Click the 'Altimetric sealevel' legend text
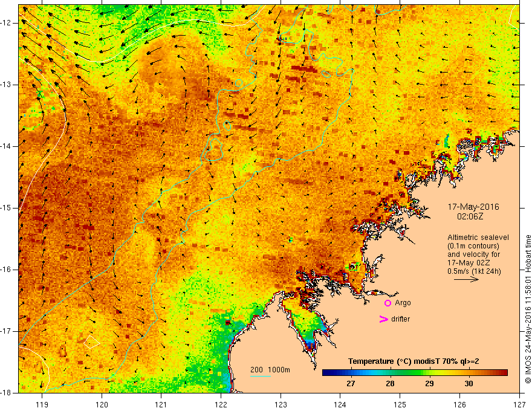This screenshot has height=411, width=532. [x=478, y=238]
